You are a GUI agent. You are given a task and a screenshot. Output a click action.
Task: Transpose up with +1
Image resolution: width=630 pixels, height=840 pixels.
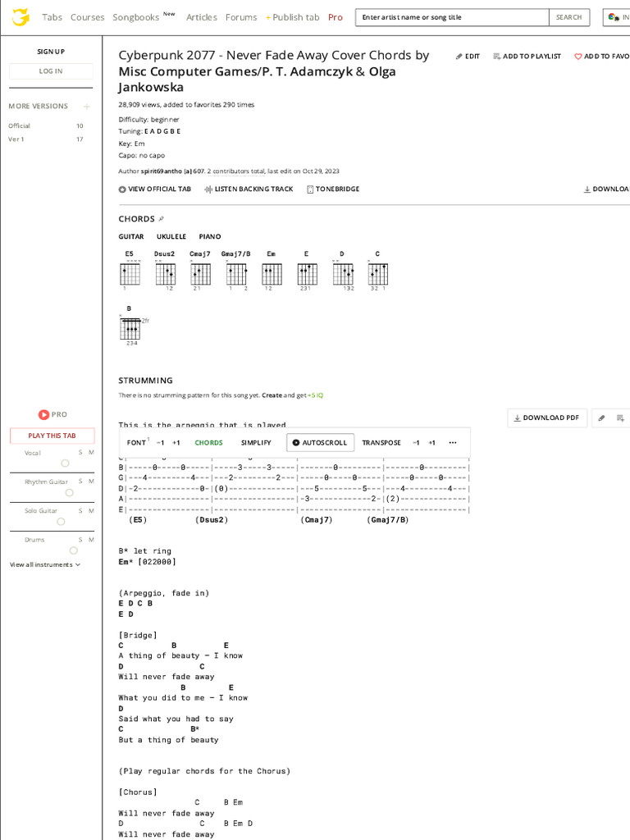point(431,442)
